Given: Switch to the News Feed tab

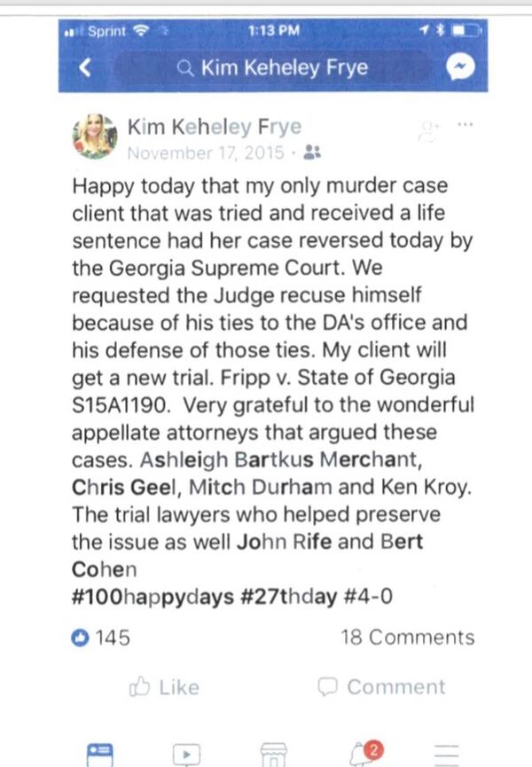Looking at the screenshot, I should 99,755.
